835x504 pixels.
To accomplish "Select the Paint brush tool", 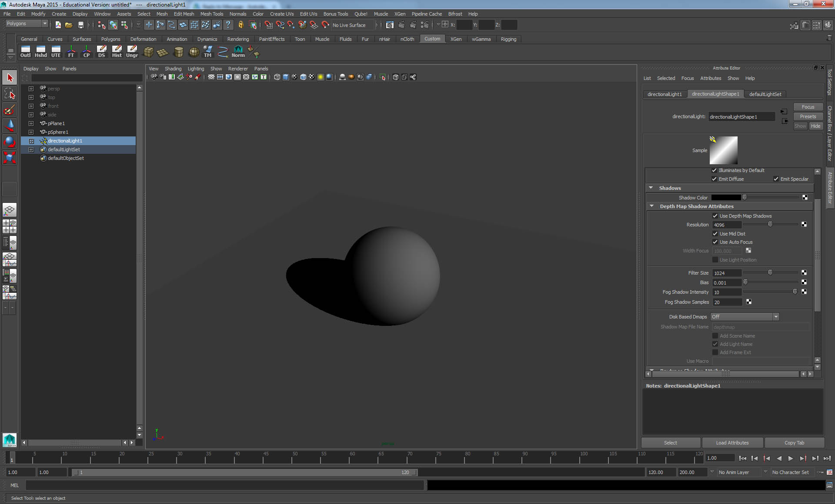I will (x=9, y=109).
